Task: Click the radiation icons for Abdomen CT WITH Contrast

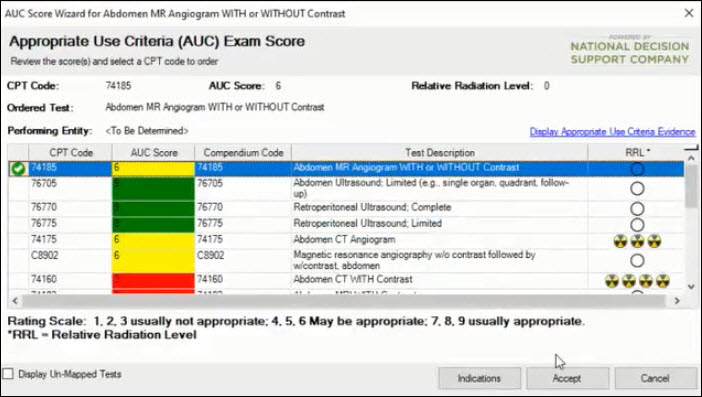Action: [637, 281]
